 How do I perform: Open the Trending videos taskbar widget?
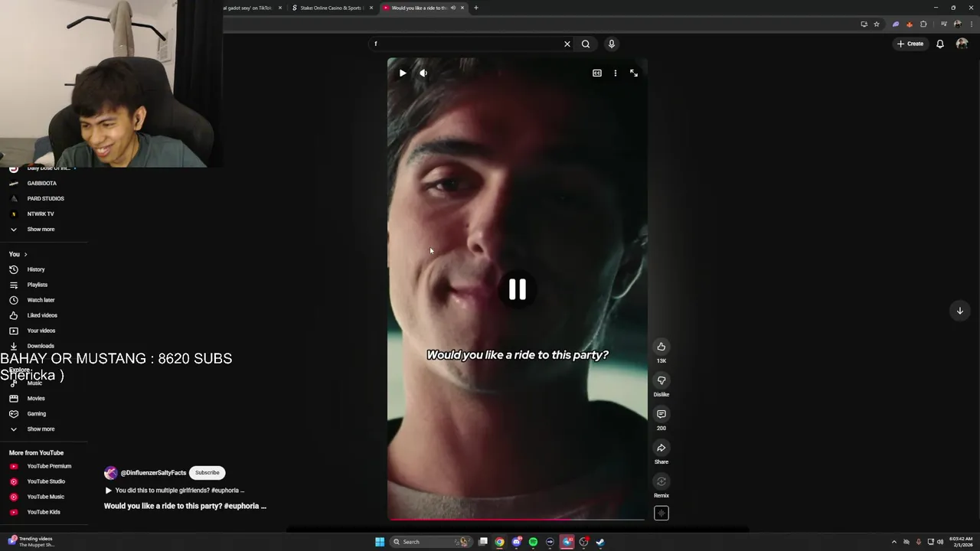point(31,542)
